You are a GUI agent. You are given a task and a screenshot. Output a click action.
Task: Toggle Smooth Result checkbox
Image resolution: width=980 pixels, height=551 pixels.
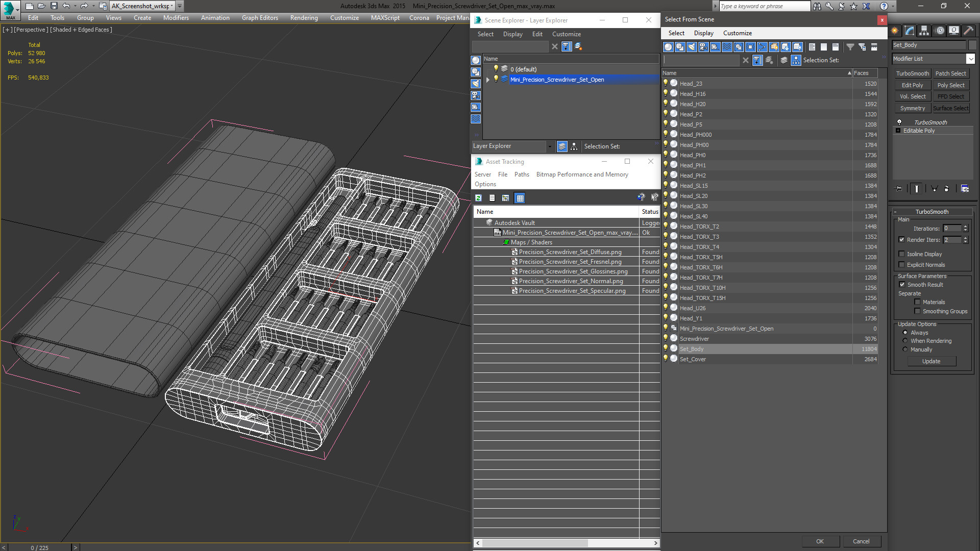[902, 285]
